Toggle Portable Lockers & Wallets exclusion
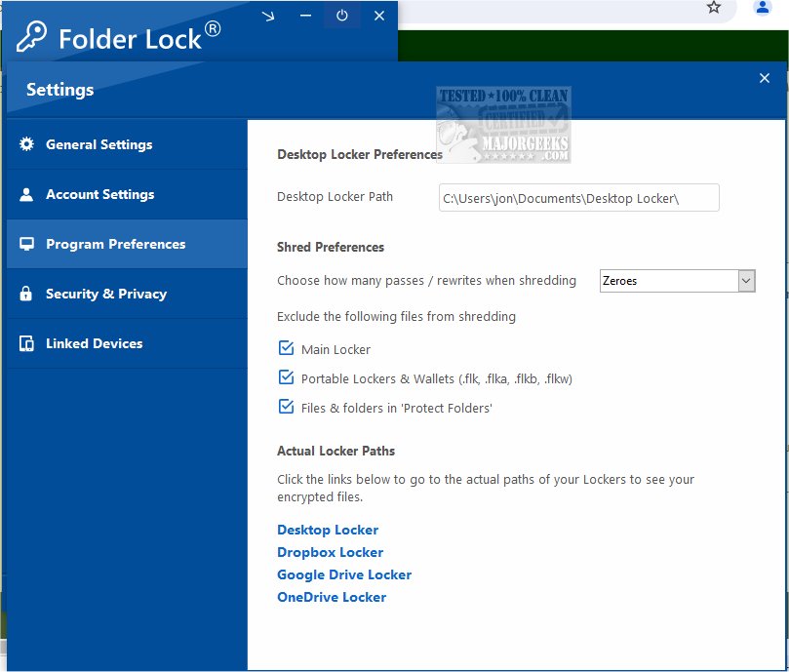 click(286, 377)
